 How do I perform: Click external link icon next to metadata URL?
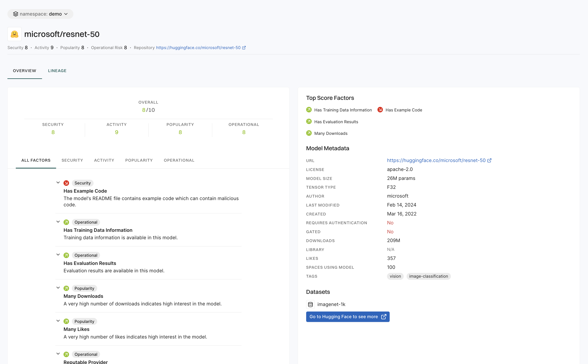click(x=489, y=160)
